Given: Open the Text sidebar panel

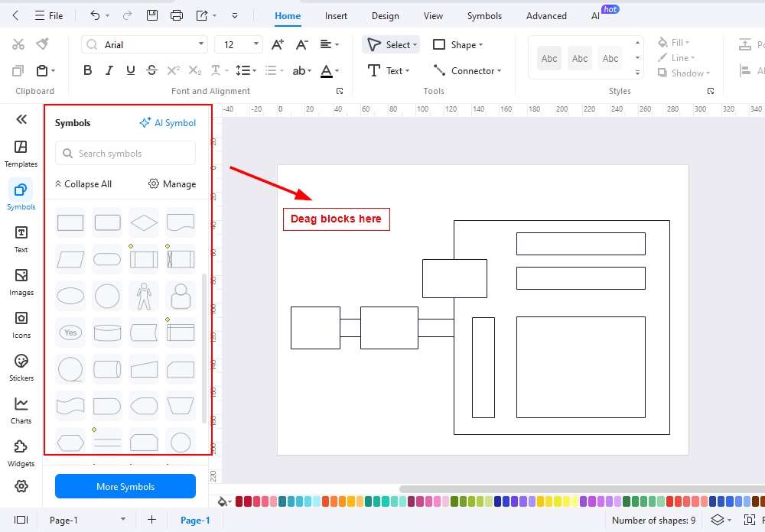Looking at the screenshot, I should [x=21, y=239].
